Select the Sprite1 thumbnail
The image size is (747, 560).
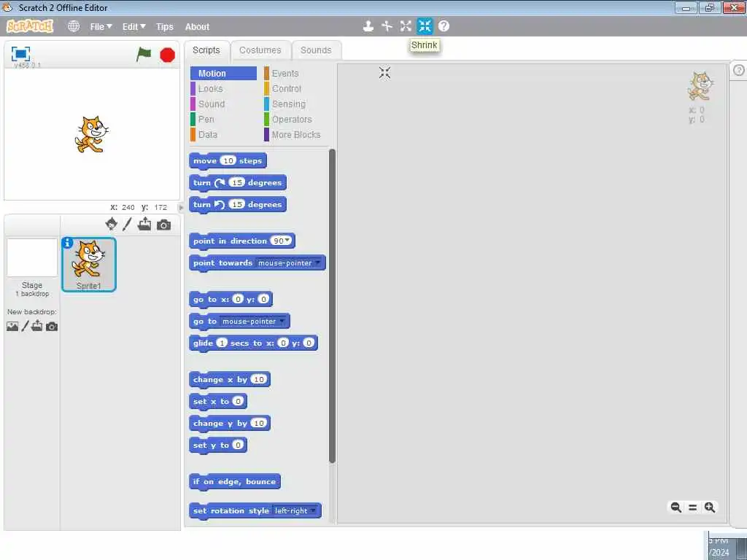coord(88,264)
